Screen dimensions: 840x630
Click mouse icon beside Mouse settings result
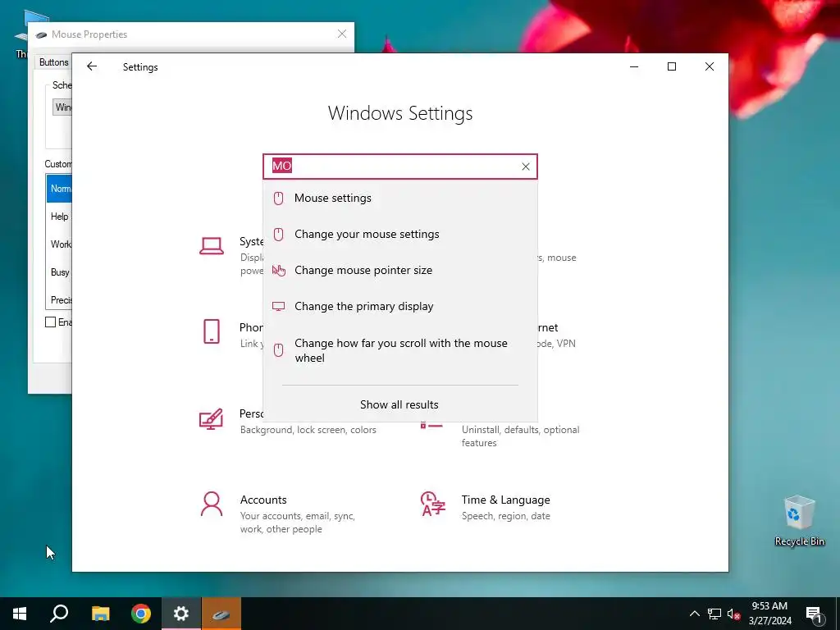point(279,199)
